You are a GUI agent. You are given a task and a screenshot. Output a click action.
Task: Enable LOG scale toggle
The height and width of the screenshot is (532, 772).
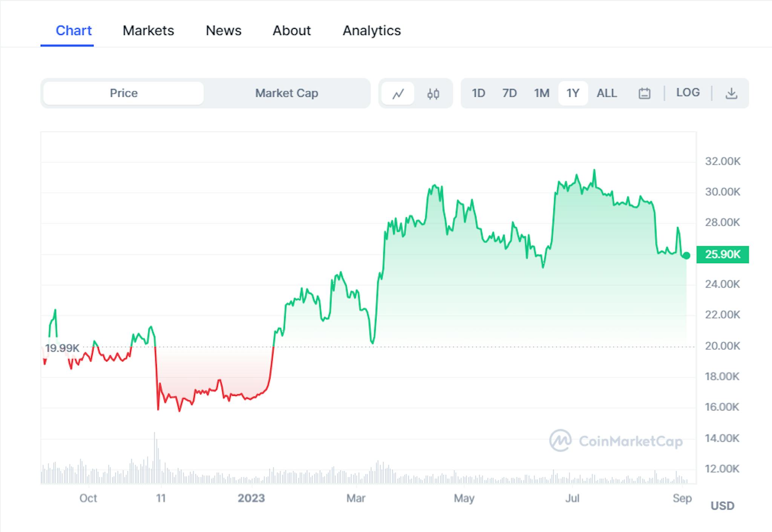click(688, 93)
